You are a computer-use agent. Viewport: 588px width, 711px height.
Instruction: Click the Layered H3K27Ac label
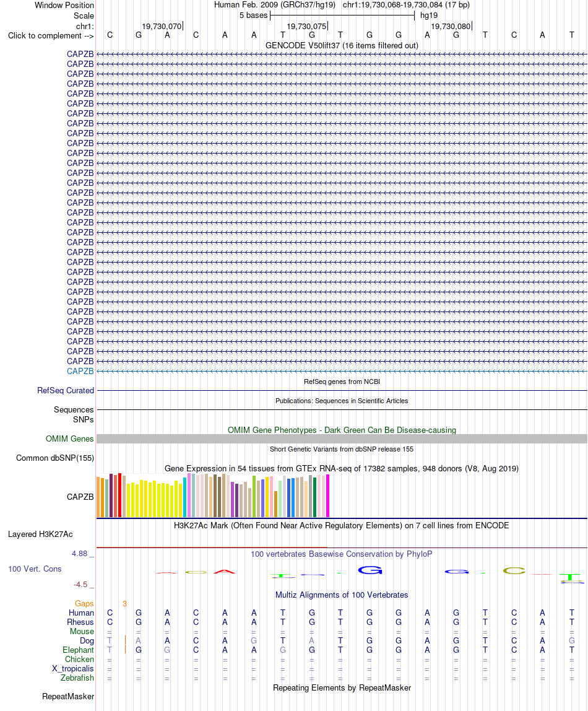point(40,534)
